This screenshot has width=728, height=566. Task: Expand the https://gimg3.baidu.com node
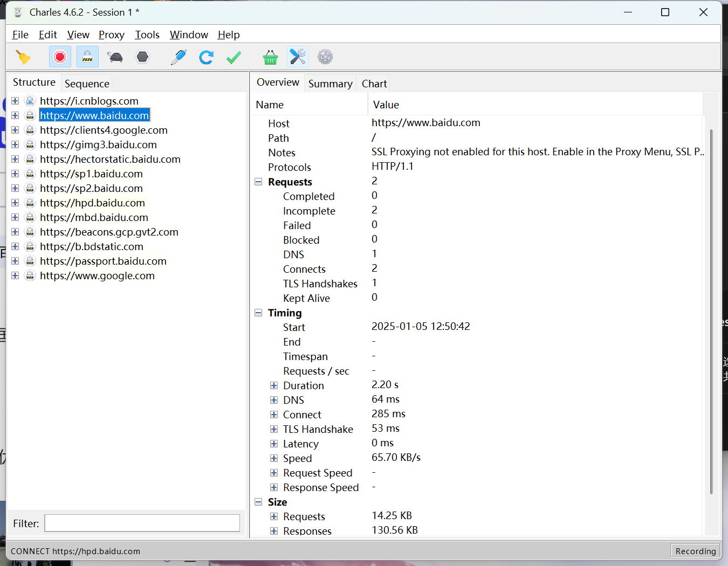click(x=15, y=144)
